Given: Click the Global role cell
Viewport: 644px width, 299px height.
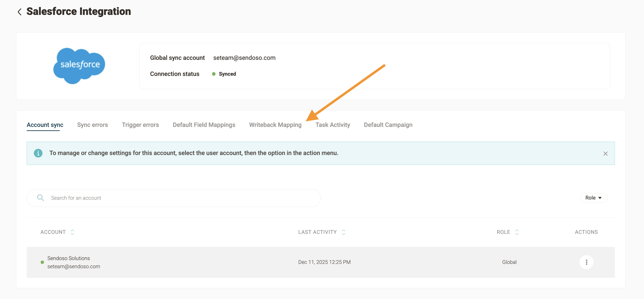Looking at the screenshot, I should tap(509, 262).
